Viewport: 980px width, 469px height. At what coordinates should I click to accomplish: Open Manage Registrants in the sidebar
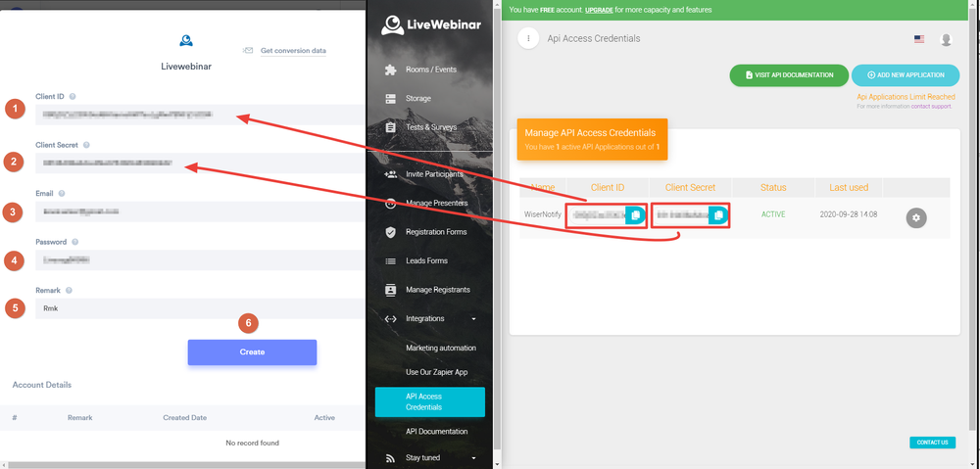[437, 290]
